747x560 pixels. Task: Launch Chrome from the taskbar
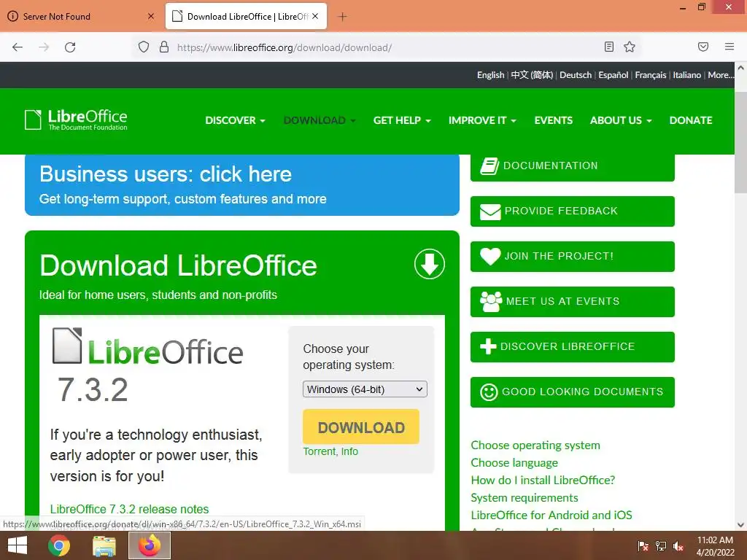(59, 545)
